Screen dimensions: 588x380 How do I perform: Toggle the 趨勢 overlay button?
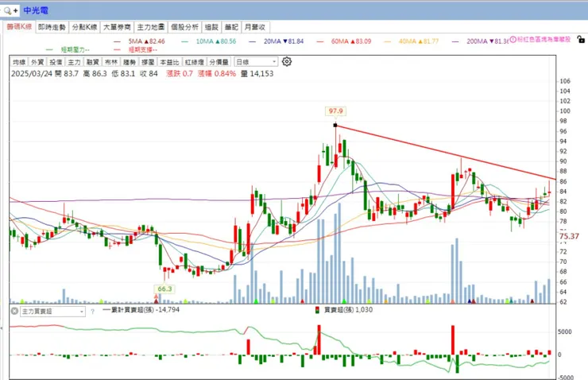coord(129,62)
